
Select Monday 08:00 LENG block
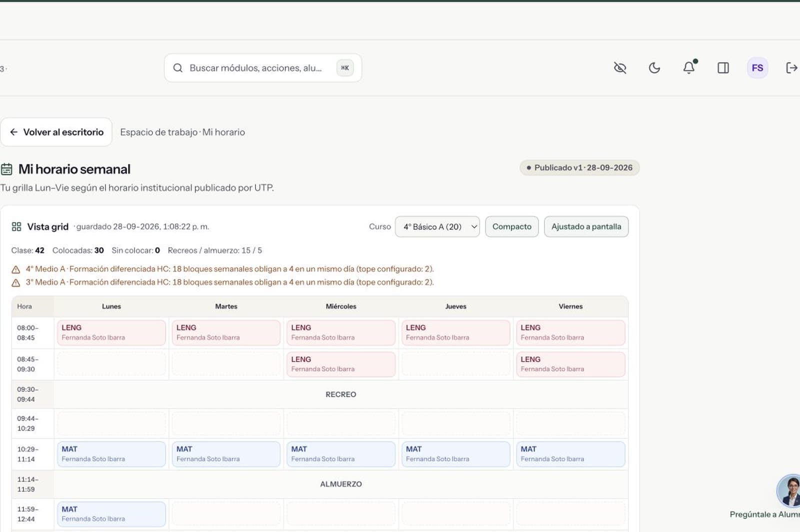tap(111, 332)
